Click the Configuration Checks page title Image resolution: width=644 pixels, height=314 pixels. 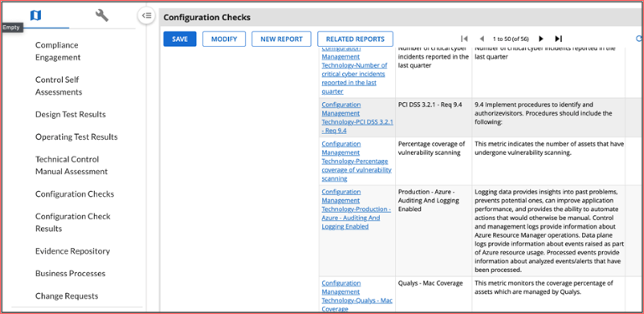pos(207,18)
